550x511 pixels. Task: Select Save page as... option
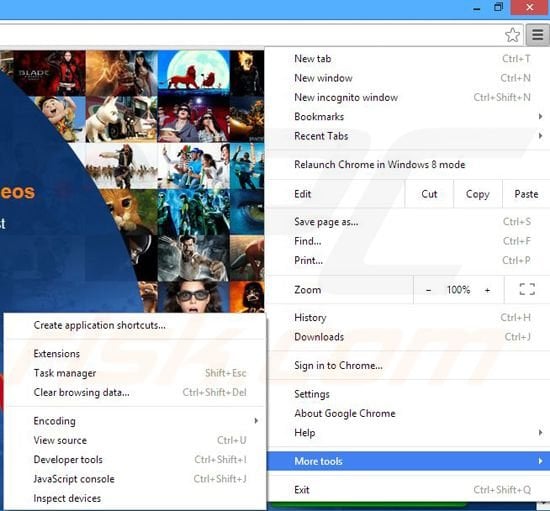(408, 222)
